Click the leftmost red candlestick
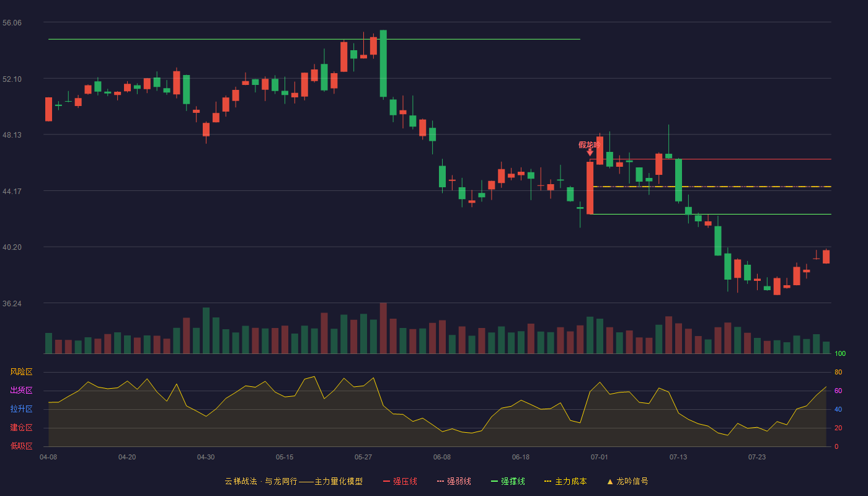The image size is (868, 496). [x=48, y=109]
